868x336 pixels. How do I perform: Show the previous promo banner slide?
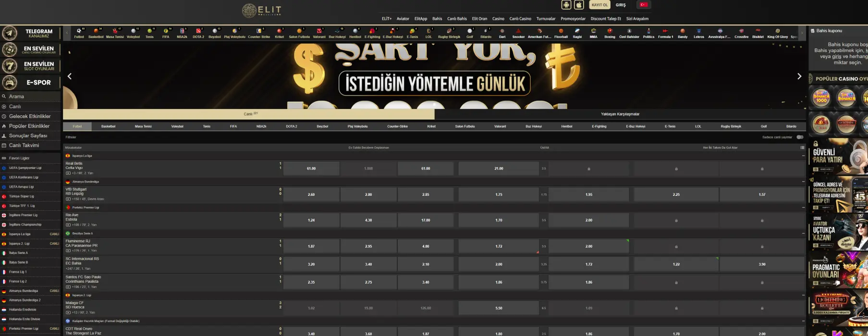[70, 76]
